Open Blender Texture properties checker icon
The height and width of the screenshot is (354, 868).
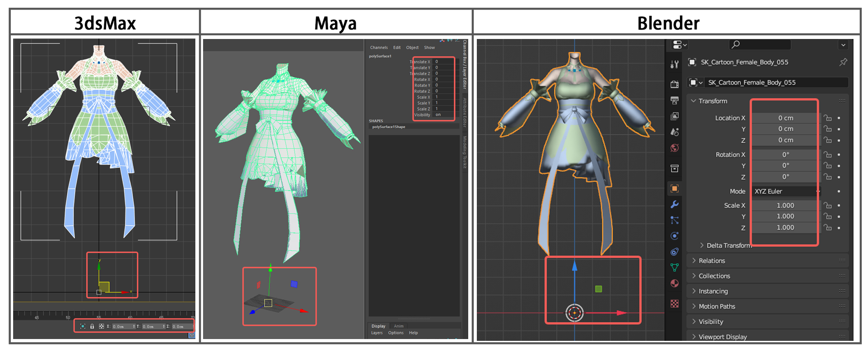(x=674, y=304)
